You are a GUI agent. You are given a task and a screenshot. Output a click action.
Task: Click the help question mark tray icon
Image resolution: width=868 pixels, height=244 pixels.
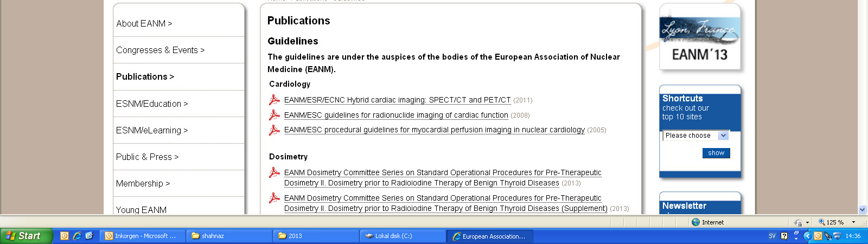[x=784, y=236]
